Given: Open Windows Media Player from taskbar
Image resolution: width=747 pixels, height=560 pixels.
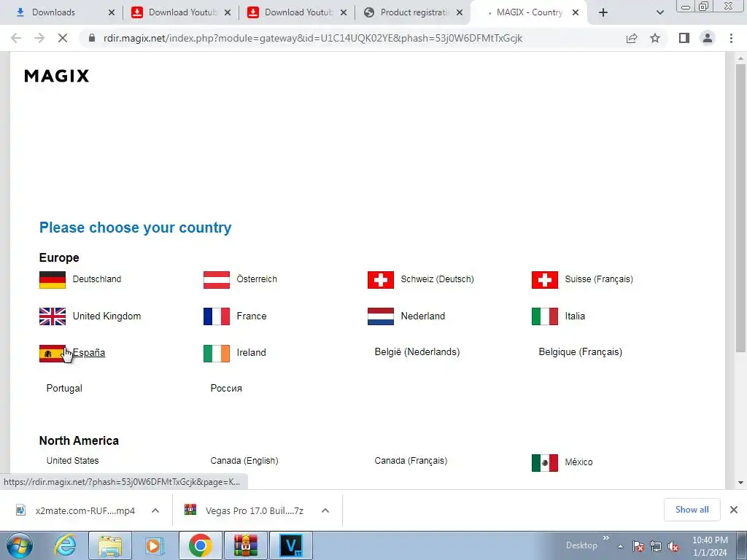Looking at the screenshot, I should (x=154, y=545).
